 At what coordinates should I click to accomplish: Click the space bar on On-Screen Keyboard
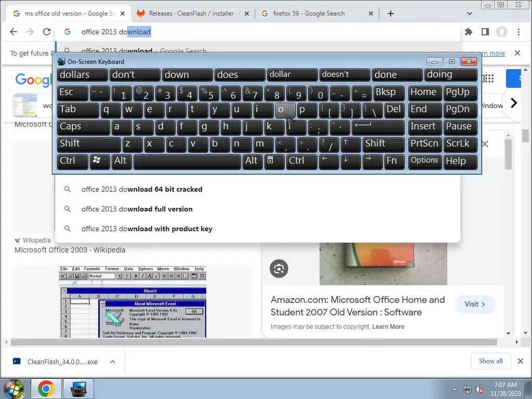tap(187, 162)
